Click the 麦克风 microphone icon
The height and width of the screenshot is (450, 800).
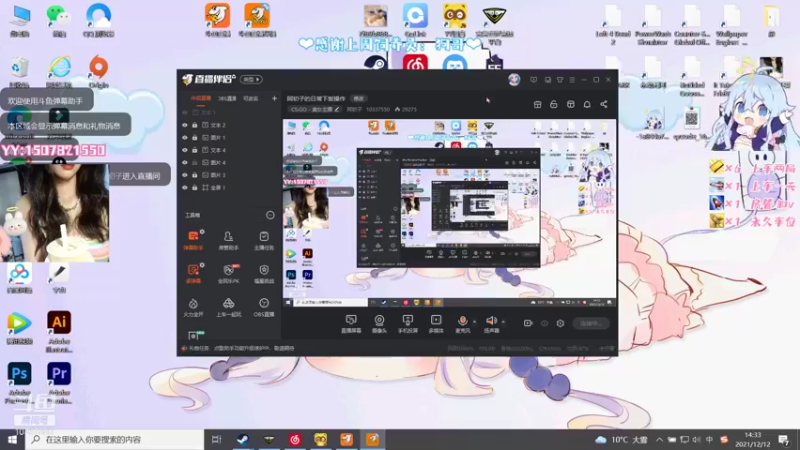[x=462, y=320]
